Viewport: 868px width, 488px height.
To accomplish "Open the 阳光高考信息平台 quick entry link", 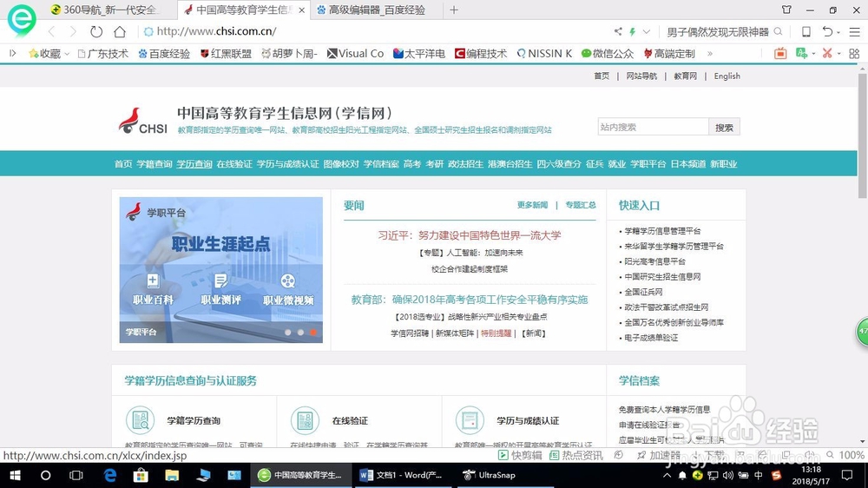I will 654,261.
